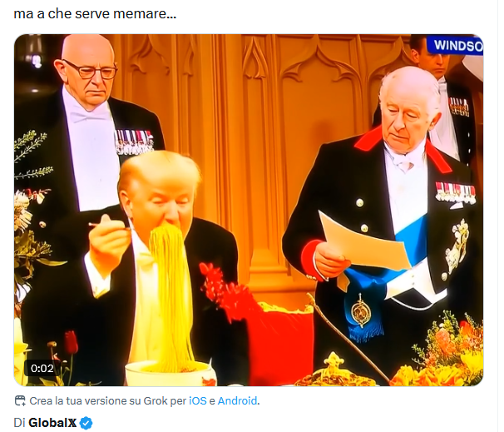This screenshot has height=432, width=504.
Task: Click the glasses of the standing man
Action: coord(91,70)
